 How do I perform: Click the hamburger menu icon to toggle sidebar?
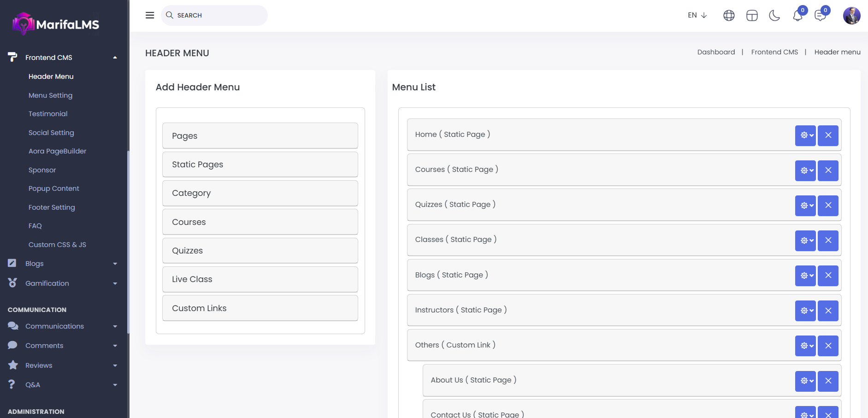150,15
